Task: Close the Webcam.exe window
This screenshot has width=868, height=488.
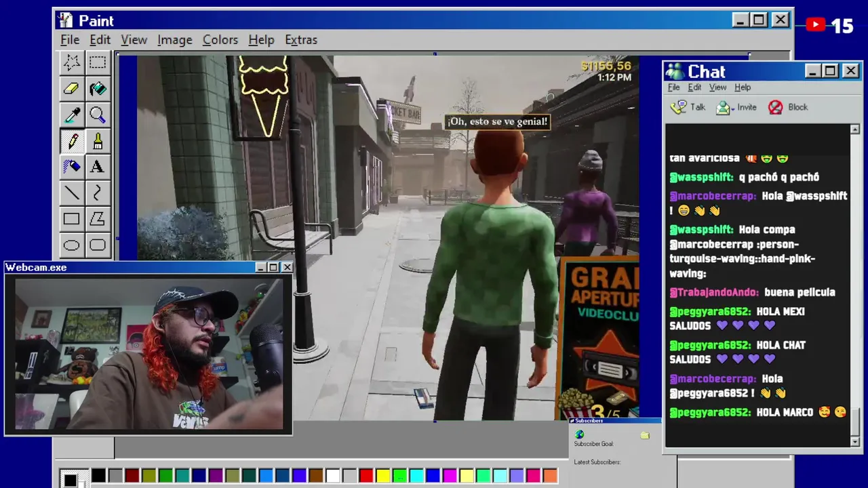Action: pos(287,268)
